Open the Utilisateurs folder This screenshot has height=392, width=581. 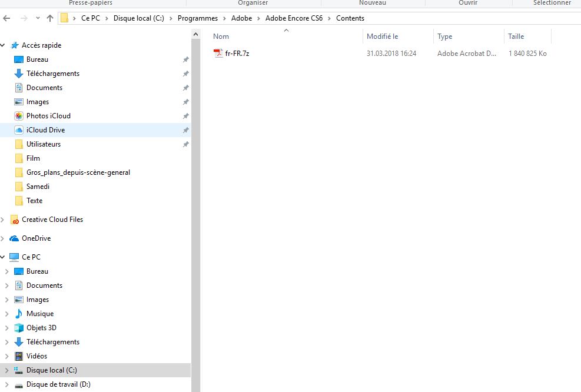44,144
